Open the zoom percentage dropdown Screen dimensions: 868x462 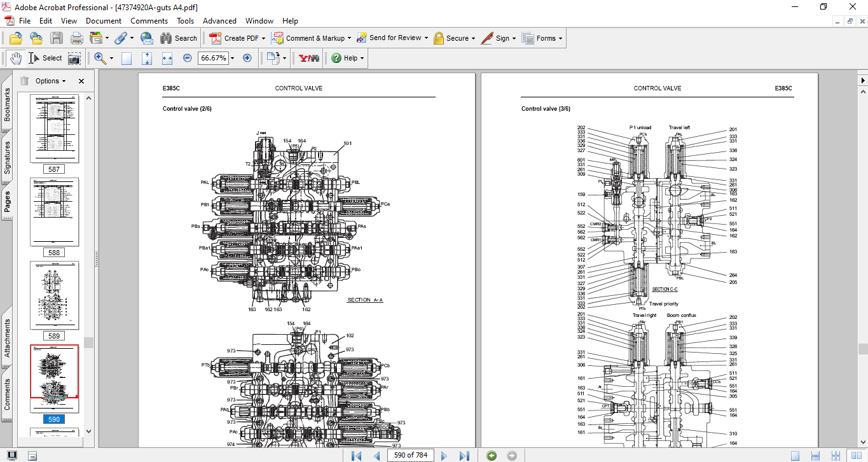tap(232, 58)
